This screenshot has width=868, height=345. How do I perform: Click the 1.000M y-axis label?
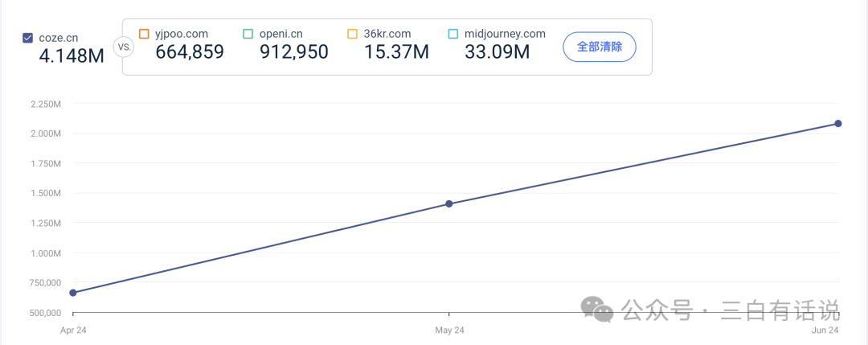(45, 253)
